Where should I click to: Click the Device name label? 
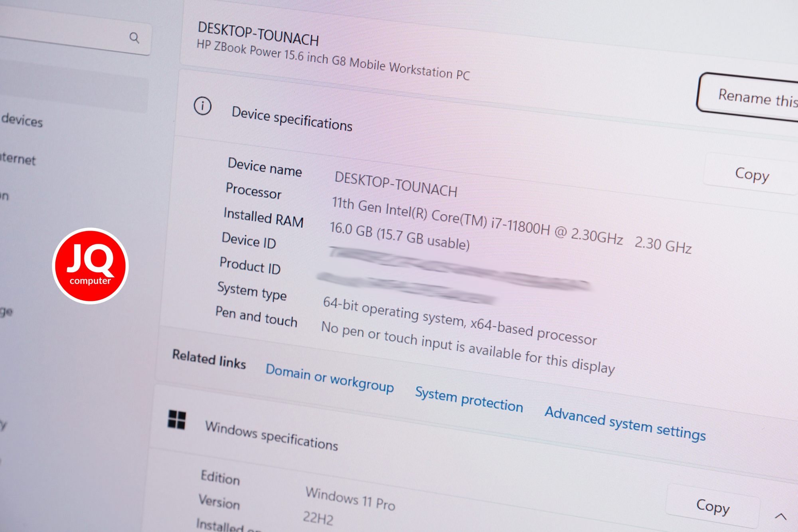coord(265,167)
